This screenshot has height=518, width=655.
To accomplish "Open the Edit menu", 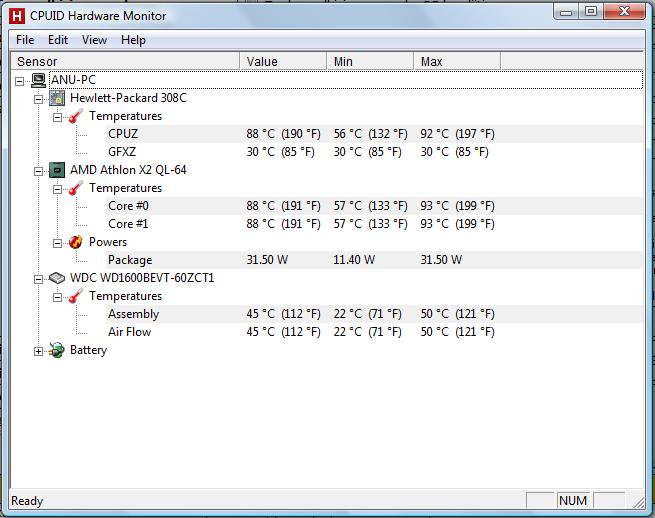I will click(x=58, y=40).
